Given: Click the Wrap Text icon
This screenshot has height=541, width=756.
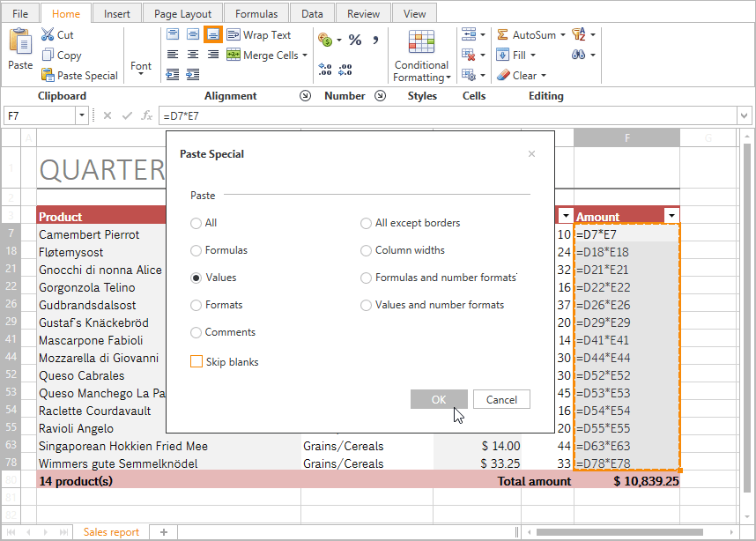Looking at the screenshot, I should (x=233, y=34).
